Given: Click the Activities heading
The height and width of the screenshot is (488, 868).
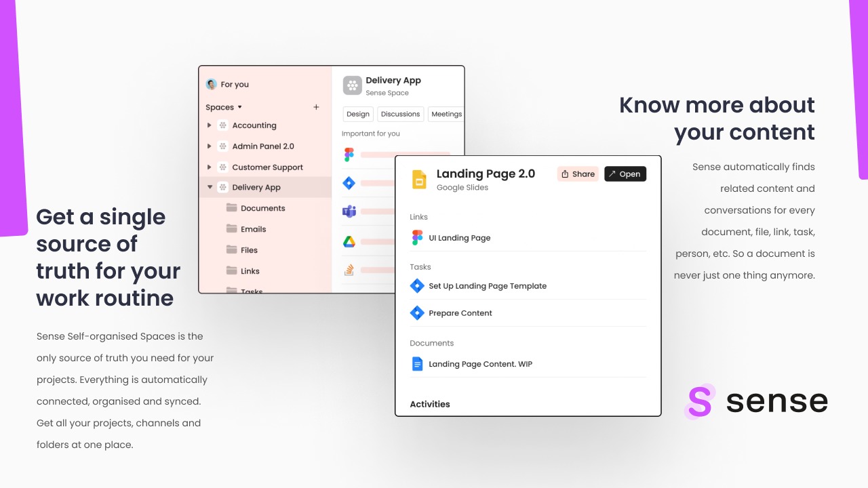Looking at the screenshot, I should [430, 404].
